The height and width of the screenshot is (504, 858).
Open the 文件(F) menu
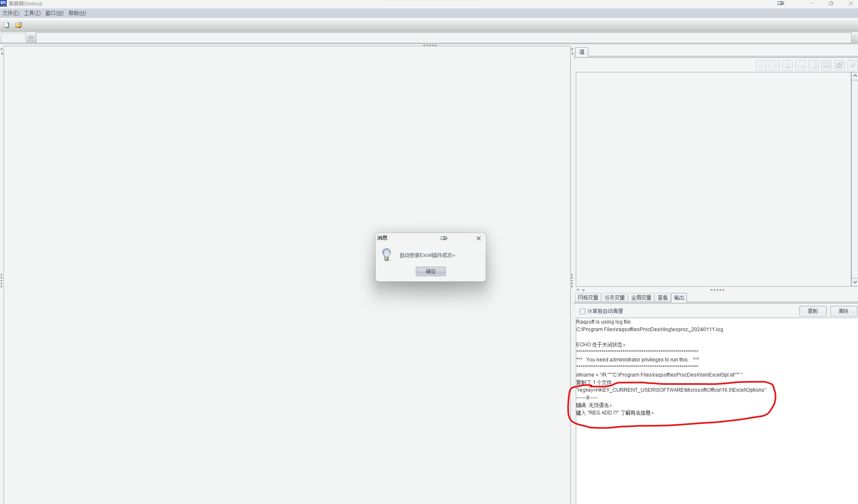point(10,13)
